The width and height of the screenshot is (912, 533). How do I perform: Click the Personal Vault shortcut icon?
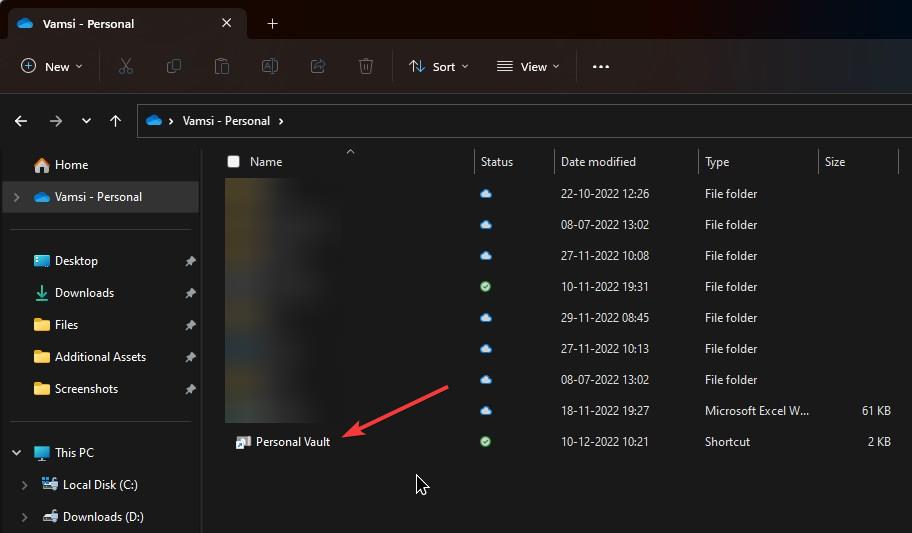pyautogui.click(x=243, y=442)
